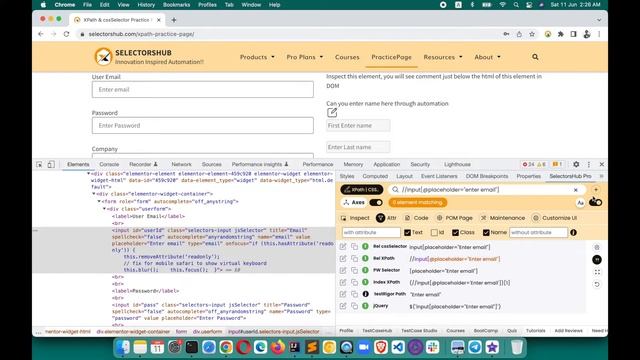The height and width of the screenshot is (360, 640).
Task: Edit the testRigor Path row
Action: point(343,294)
